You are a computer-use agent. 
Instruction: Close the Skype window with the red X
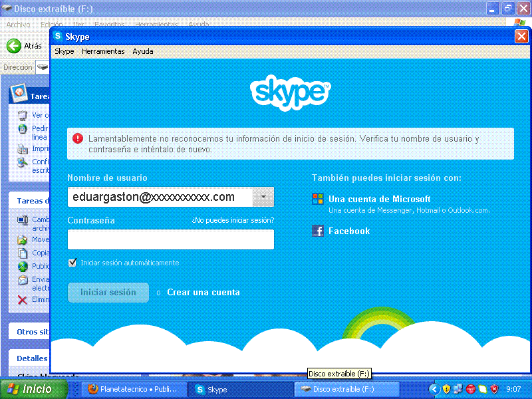pos(521,36)
